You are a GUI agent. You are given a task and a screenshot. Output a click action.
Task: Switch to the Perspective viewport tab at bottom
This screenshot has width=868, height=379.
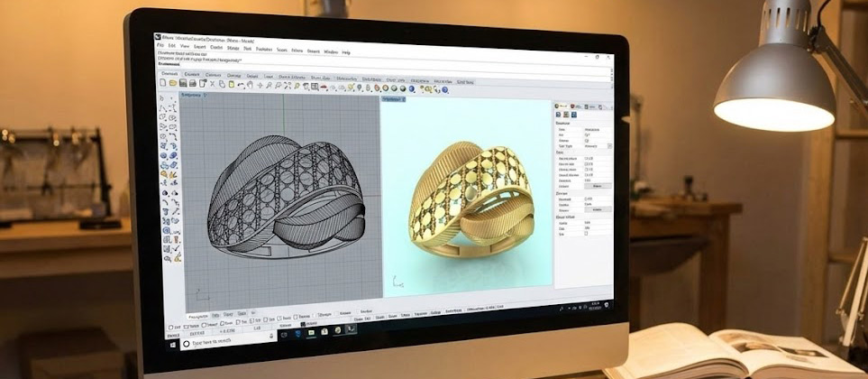point(198,318)
